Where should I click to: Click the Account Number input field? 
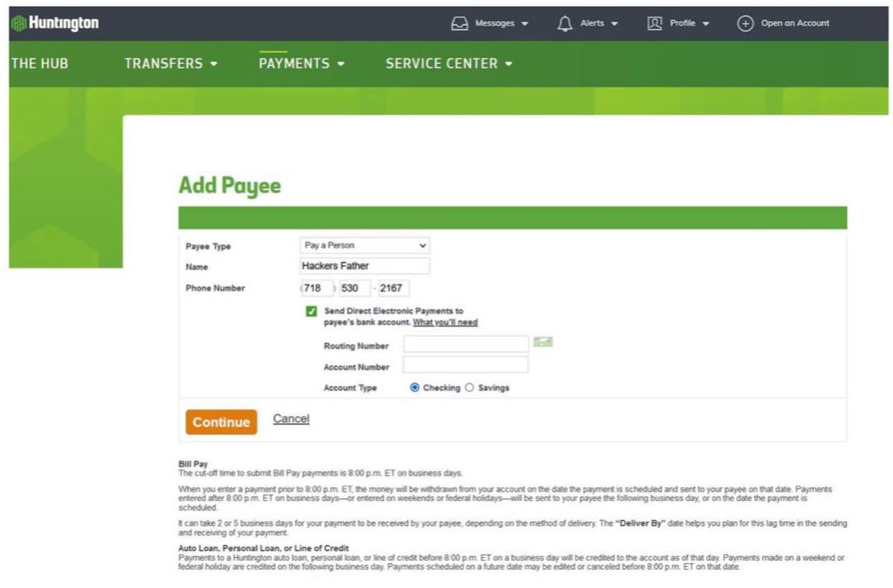pyautogui.click(x=465, y=365)
